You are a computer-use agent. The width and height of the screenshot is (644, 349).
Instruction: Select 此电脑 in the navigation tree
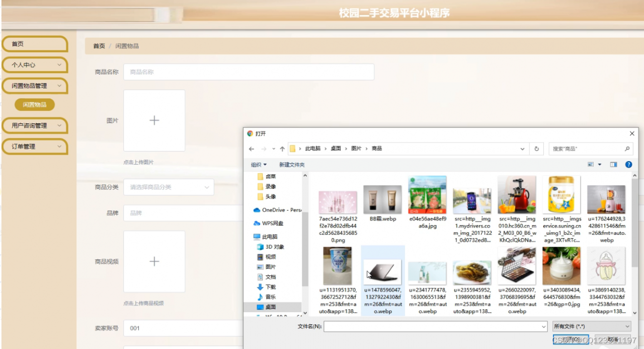pos(266,237)
